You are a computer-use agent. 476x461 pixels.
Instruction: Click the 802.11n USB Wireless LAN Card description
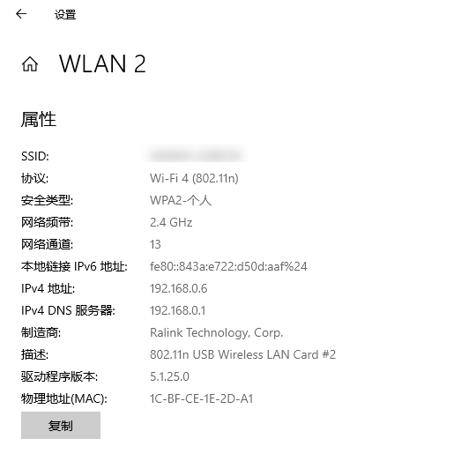pos(243,354)
